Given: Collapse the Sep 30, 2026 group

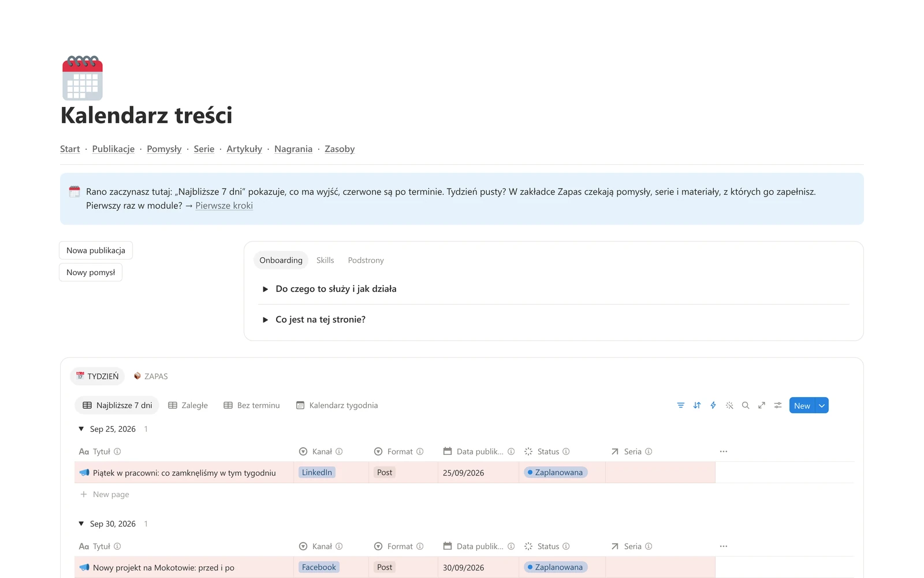Looking at the screenshot, I should pyautogui.click(x=81, y=524).
